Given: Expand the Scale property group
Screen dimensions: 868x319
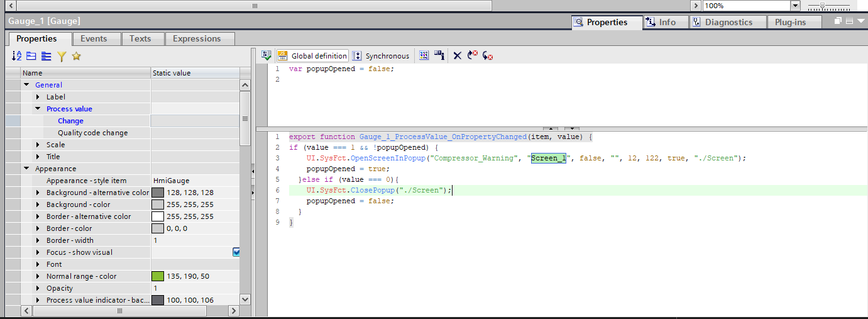Looking at the screenshot, I should tap(38, 145).
